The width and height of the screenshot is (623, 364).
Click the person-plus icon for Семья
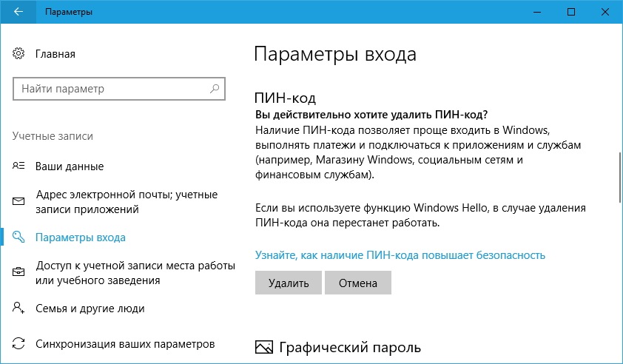coord(18,308)
